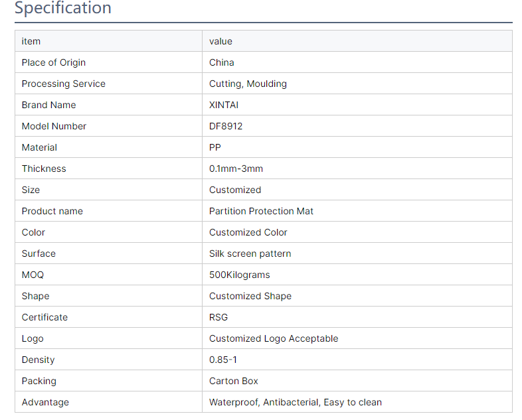Click the Material label cell
This screenshot has width=522, height=420.
click(x=39, y=147)
